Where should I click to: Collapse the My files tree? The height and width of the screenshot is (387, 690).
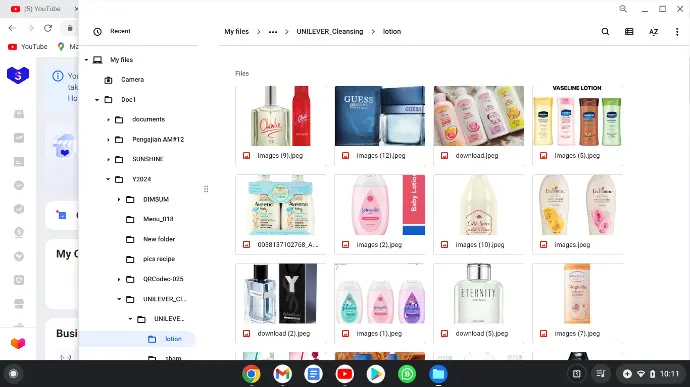(x=87, y=60)
